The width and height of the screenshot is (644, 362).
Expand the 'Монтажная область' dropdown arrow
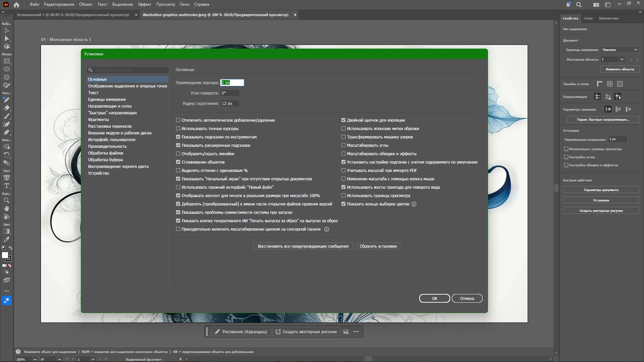pos(622,59)
